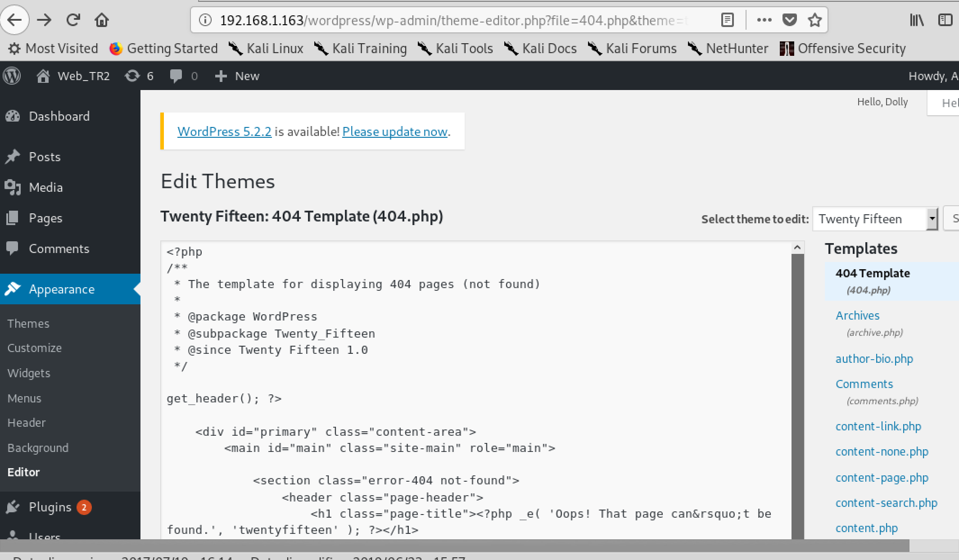Screen dimensions: 959x560
Task: Open Most Visited bookmarks folder
Action: click(53, 48)
